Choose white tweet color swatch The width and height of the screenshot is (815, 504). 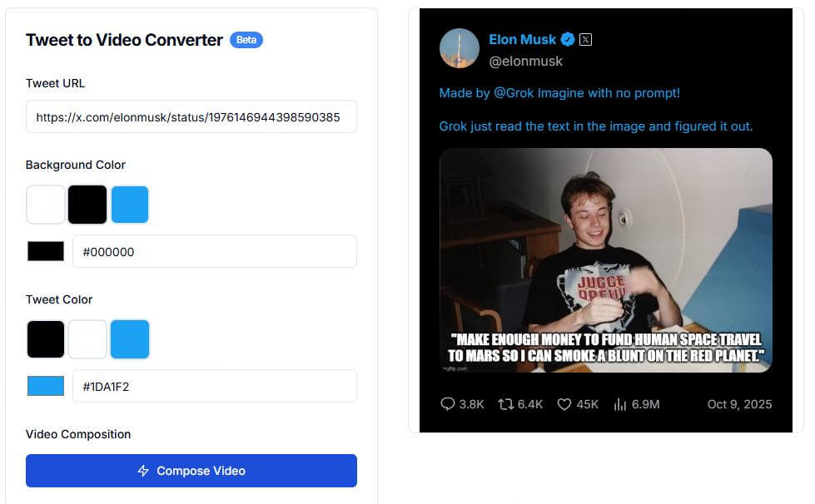(87, 339)
